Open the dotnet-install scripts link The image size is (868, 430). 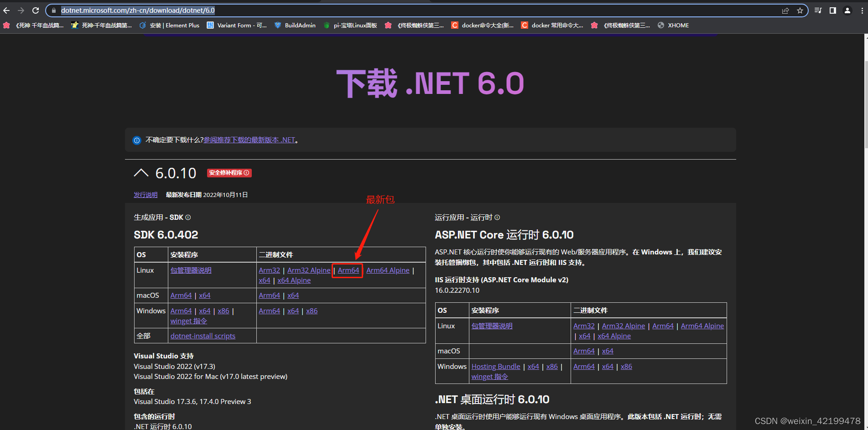click(203, 336)
